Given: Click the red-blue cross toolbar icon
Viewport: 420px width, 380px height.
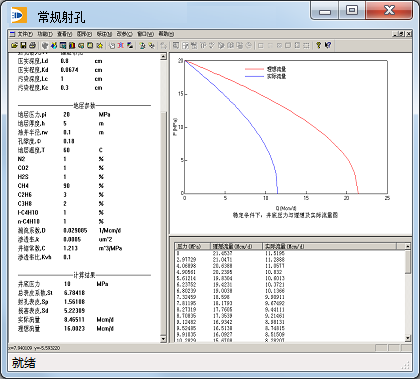Looking at the screenshot, I should pyautogui.click(x=121, y=45).
